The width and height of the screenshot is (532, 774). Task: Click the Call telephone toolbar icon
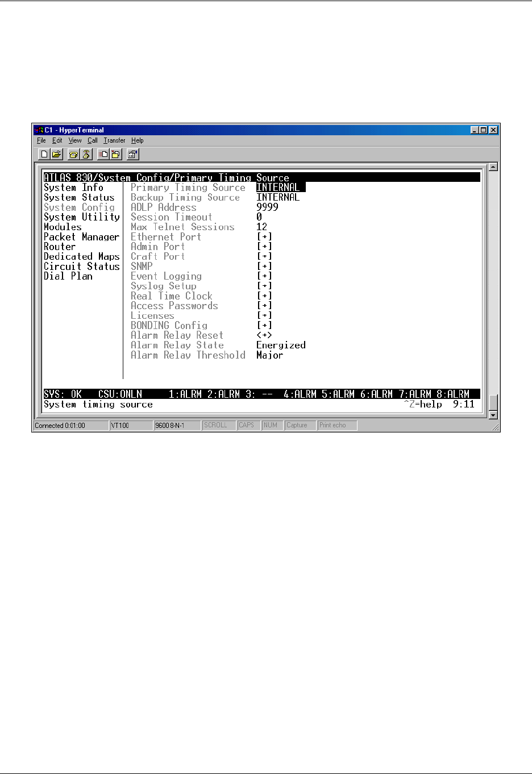click(x=73, y=154)
